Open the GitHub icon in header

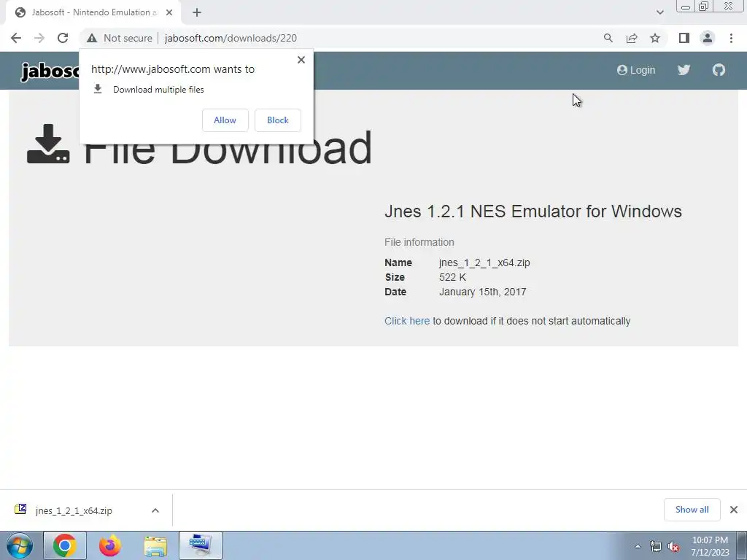click(719, 70)
